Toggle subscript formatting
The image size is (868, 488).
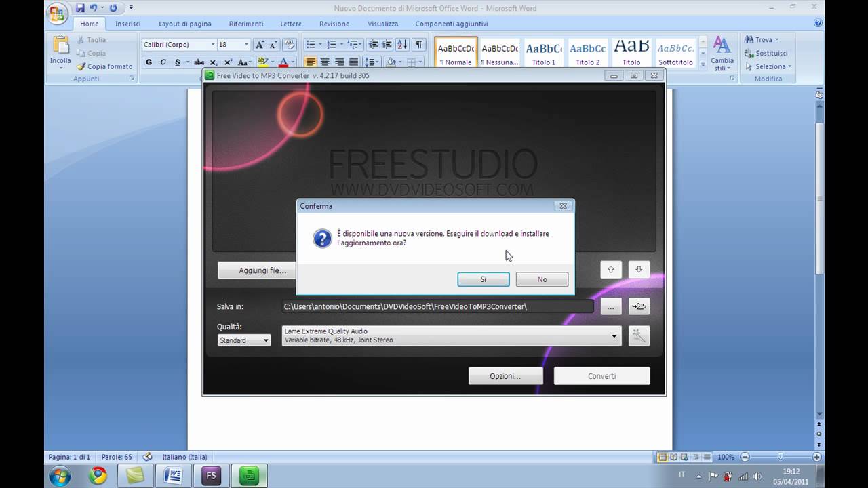click(x=213, y=62)
